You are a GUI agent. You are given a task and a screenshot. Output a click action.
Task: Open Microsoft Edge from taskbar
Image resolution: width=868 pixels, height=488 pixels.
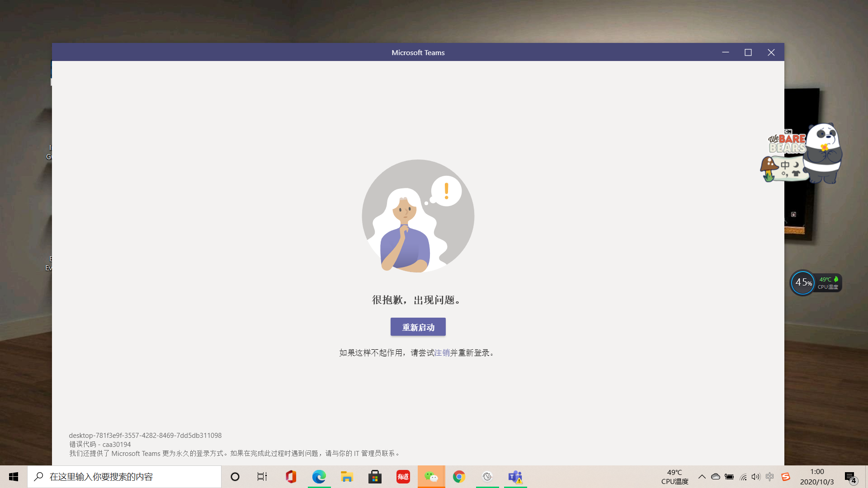point(319,477)
